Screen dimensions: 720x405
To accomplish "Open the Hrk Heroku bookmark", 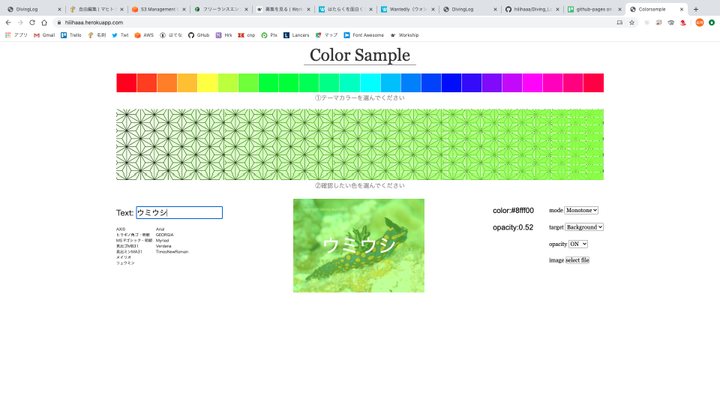I will click(x=224, y=35).
